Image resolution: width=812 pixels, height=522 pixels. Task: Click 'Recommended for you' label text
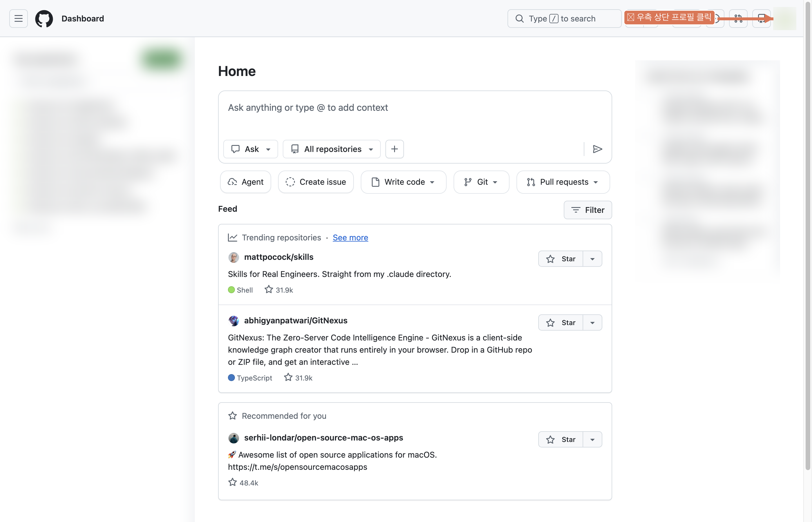284,416
